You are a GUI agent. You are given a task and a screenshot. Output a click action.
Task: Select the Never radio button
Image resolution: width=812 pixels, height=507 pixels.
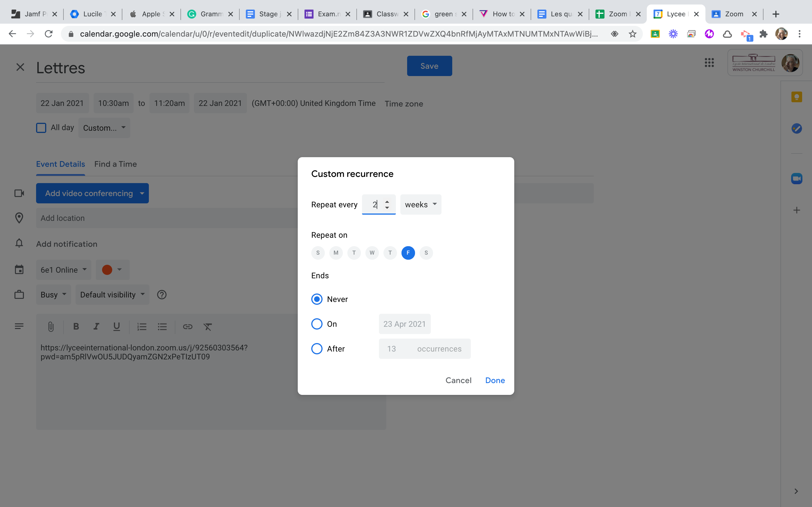(x=317, y=299)
